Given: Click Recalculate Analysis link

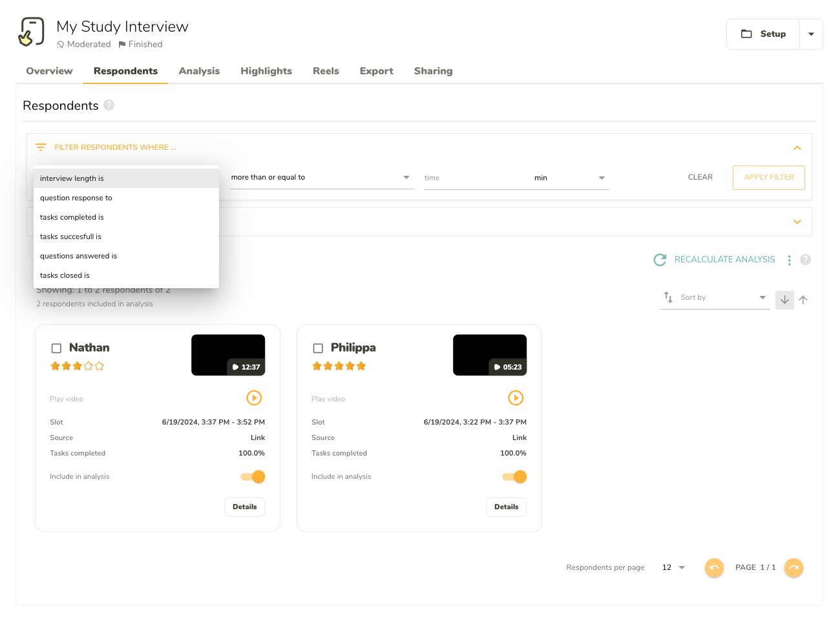Looking at the screenshot, I should pos(724,260).
